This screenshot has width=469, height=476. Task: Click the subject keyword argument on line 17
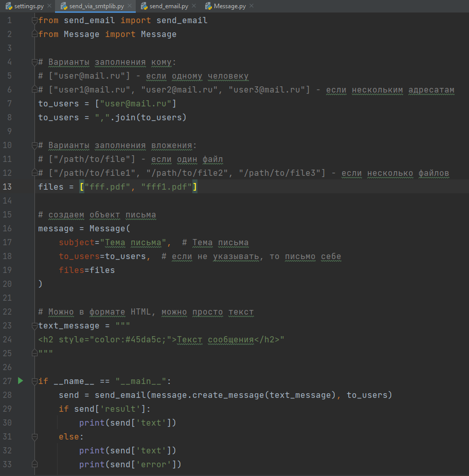pos(77,242)
